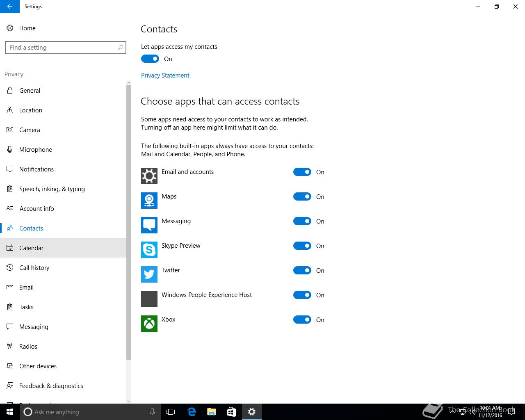
Task: Open the Call history privacy page
Action: [x=63, y=268]
